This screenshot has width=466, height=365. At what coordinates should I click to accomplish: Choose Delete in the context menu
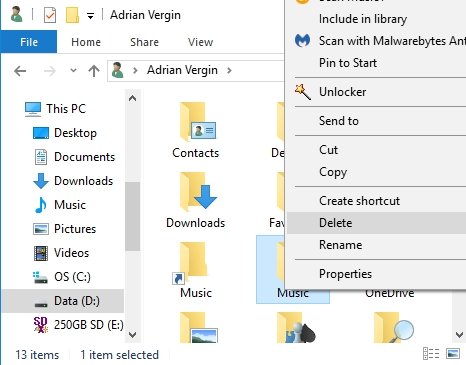tap(377, 223)
